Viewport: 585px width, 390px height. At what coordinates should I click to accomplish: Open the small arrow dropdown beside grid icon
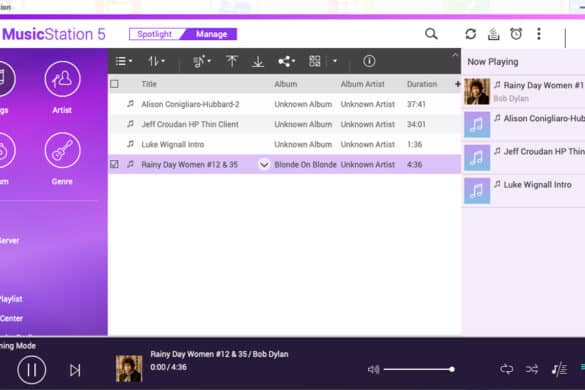pos(335,61)
